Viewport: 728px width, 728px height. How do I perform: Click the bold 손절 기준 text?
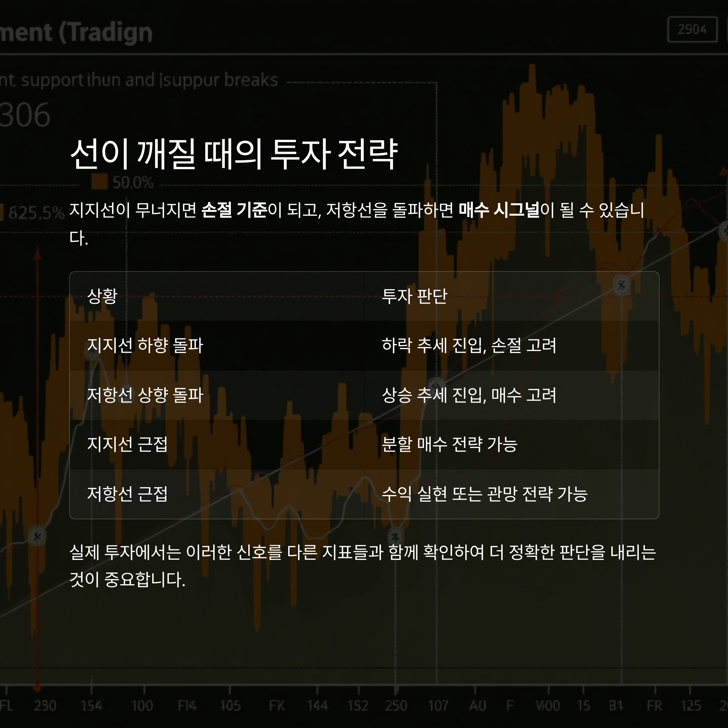pos(234,210)
